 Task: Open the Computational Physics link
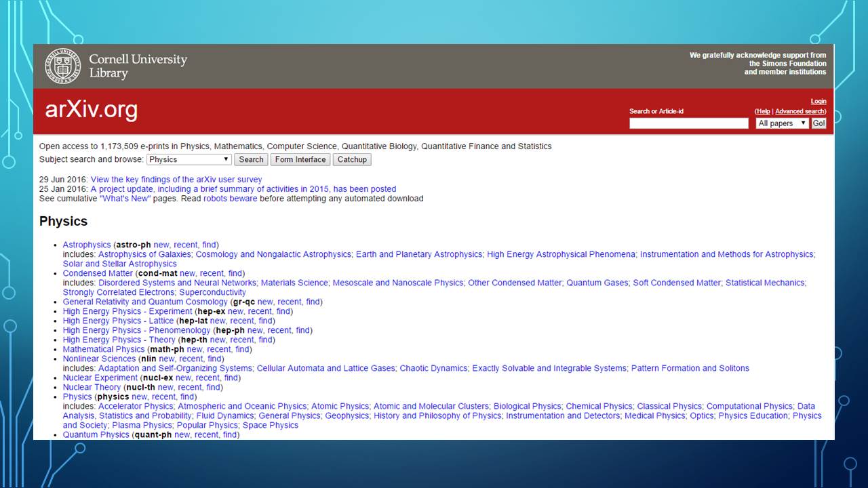[749, 406]
